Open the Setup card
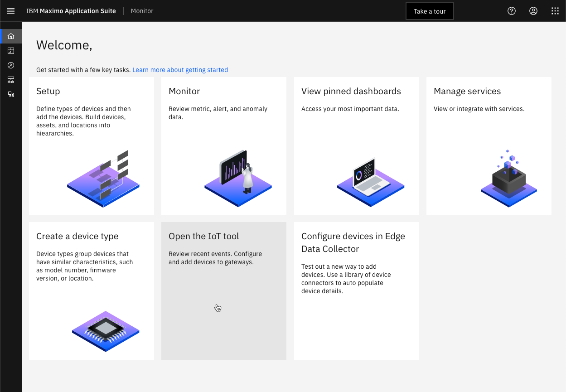This screenshot has width=566, height=392. [x=92, y=146]
